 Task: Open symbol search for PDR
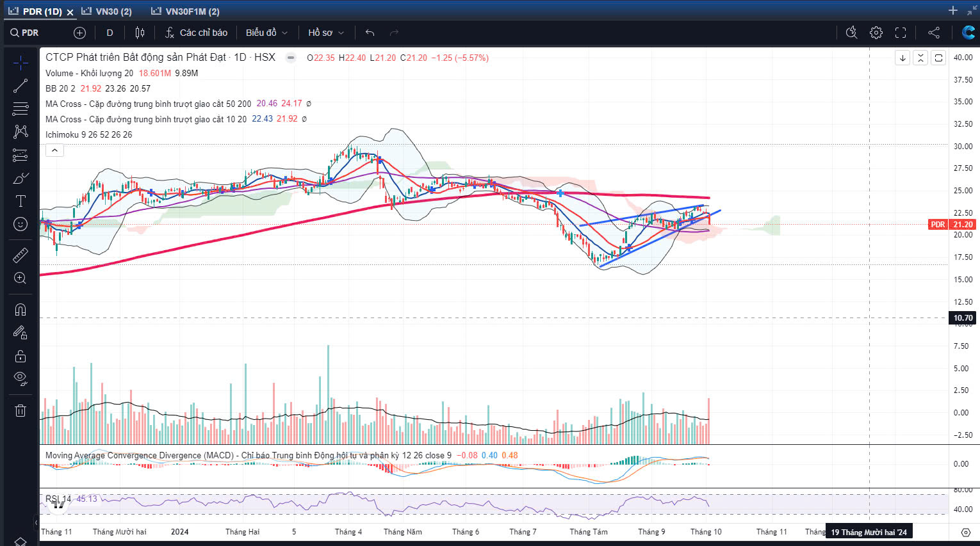24,33
